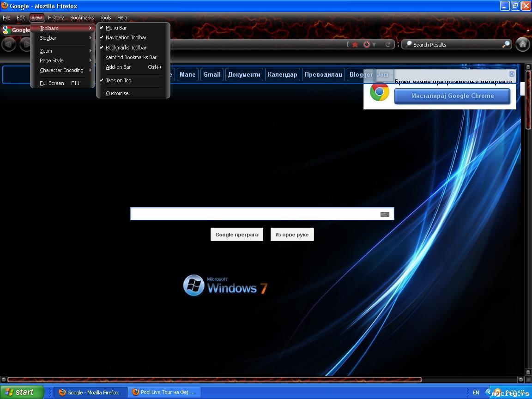The height and width of the screenshot is (399, 532).
Task: Open the Мапе link
Action: coord(187,75)
